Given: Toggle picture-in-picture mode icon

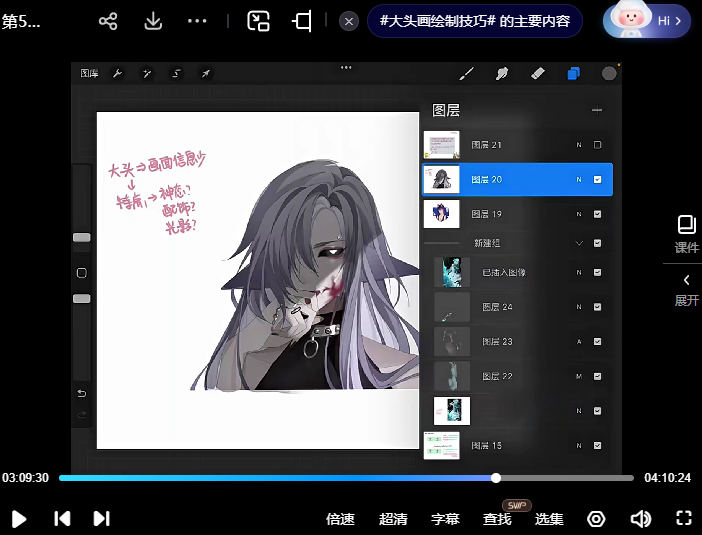Looking at the screenshot, I should click(259, 21).
